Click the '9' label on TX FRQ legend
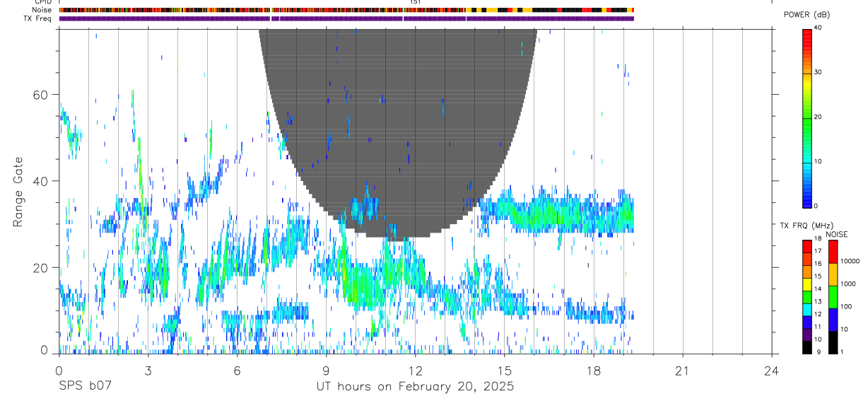Screen dimensions: 868x401 [819, 351]
